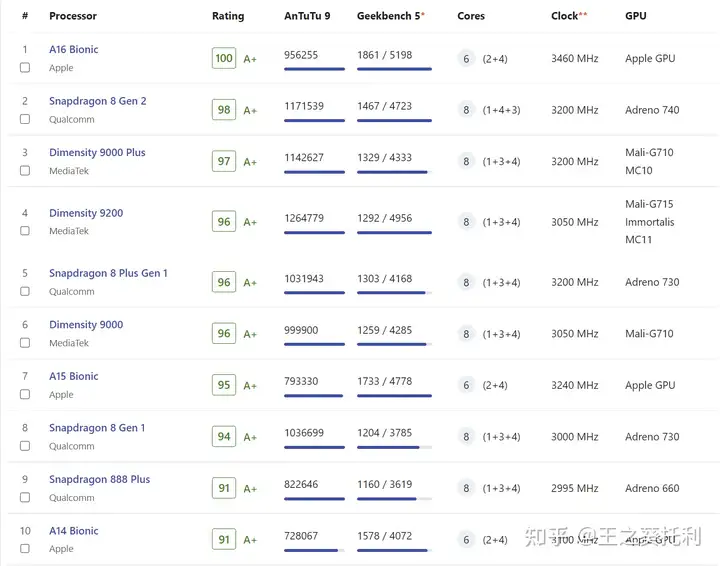This screenshot has height=566, width=720.
Task: Open the A14 Bionic link
Action: (73, 531)
